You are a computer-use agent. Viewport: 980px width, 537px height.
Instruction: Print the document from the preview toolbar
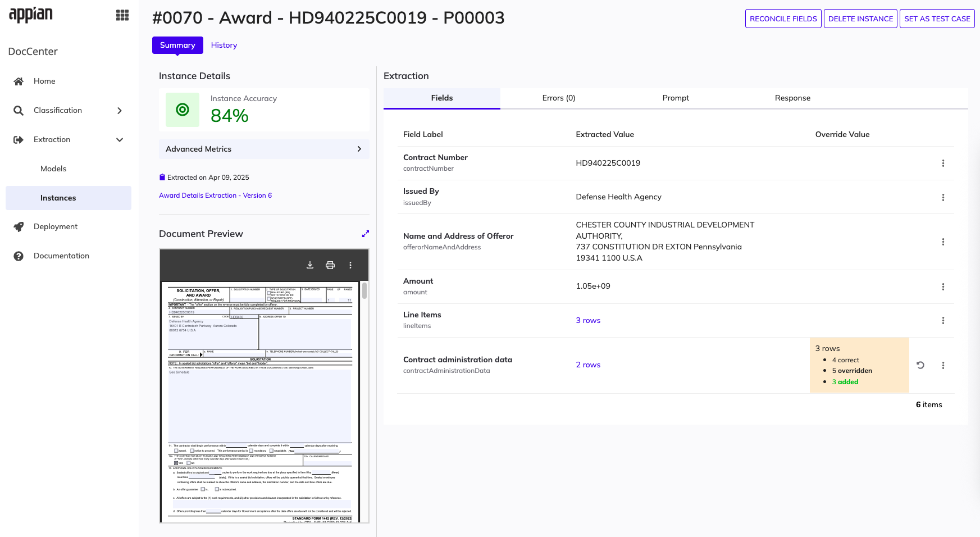[330, 265]
